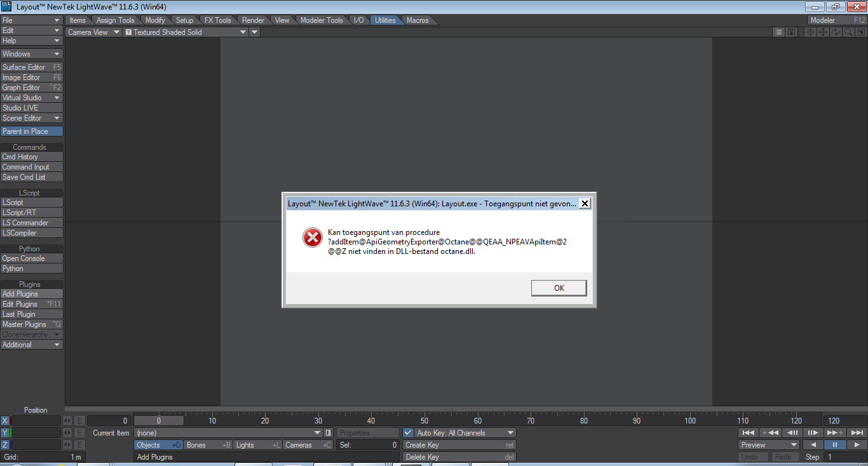Click the item picker icon beside Current Item
Screen dimensions: 868x466
click(329, 433)
